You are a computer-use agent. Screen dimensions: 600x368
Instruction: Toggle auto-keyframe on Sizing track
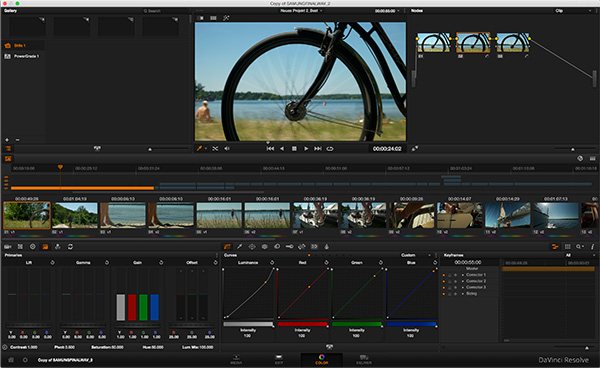tap(455, 294)
